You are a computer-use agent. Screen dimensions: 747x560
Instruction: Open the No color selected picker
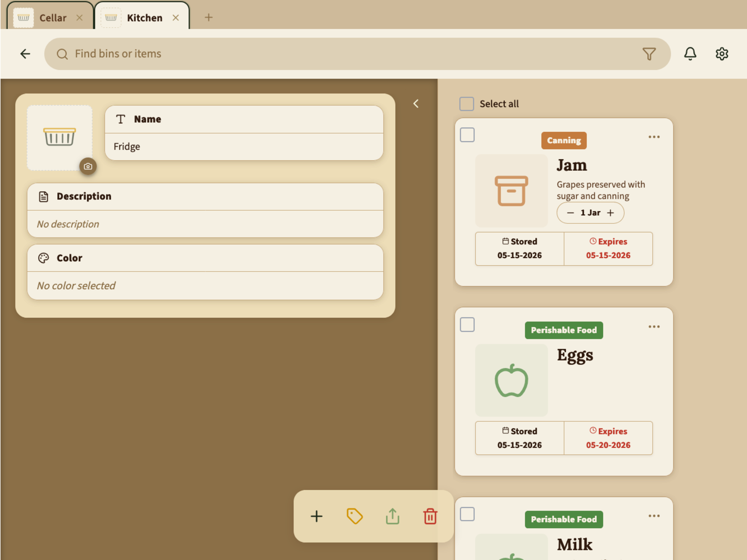coord(205,286)
